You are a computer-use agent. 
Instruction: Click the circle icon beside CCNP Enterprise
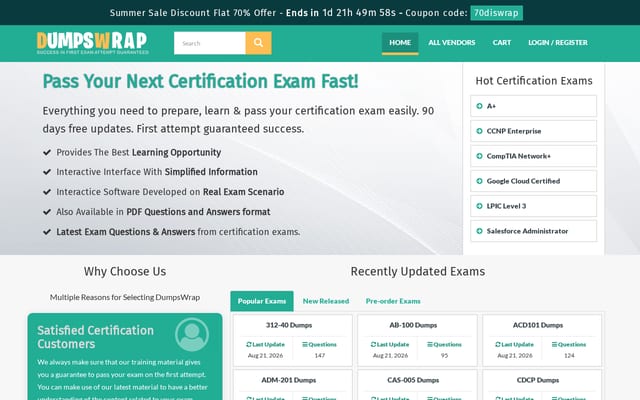[479, 131]
